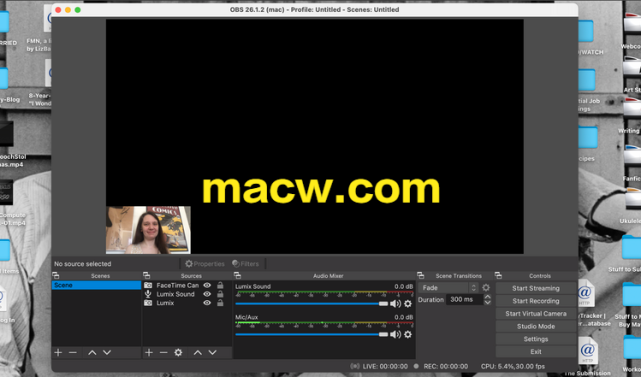Screen dimensions: 641x377
Task: Move source up with arrow icon
Action: pos(198,352)
